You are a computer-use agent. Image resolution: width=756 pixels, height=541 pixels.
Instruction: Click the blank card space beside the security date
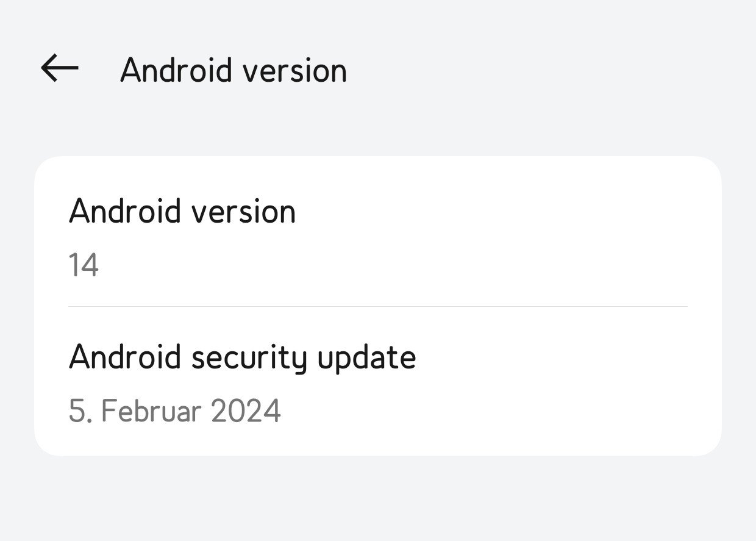(488, 410)
